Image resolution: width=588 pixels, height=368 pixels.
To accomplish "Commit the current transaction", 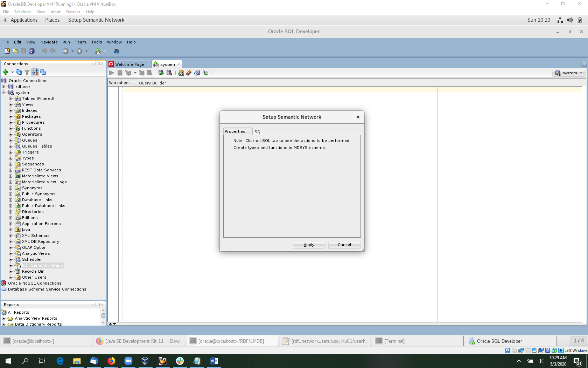I will 161,73.
